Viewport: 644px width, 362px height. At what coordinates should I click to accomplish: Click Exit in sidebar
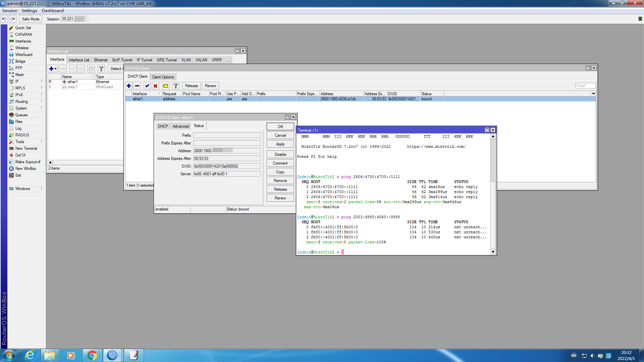point(18,175)
